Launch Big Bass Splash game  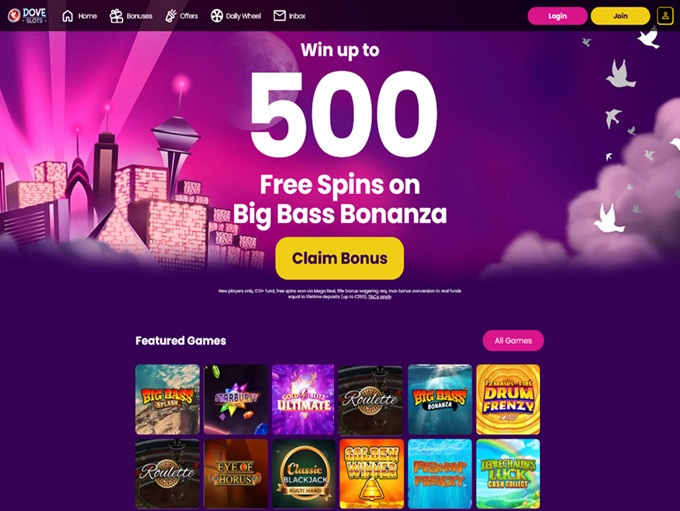click(167, 400)
